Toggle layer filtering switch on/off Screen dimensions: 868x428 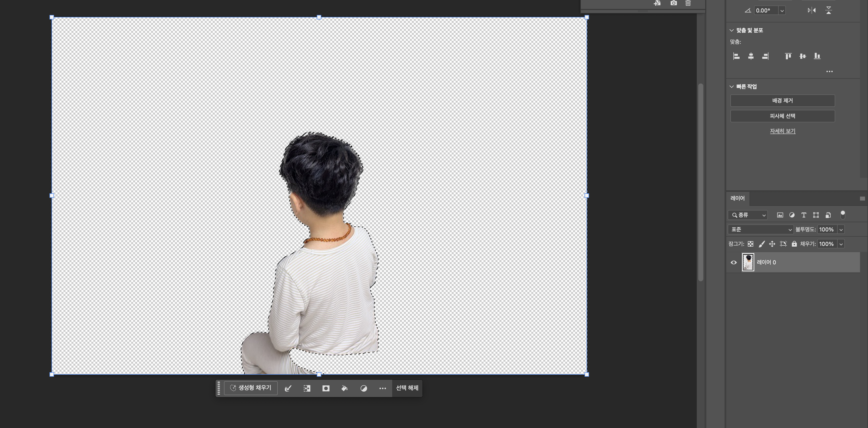842,215
